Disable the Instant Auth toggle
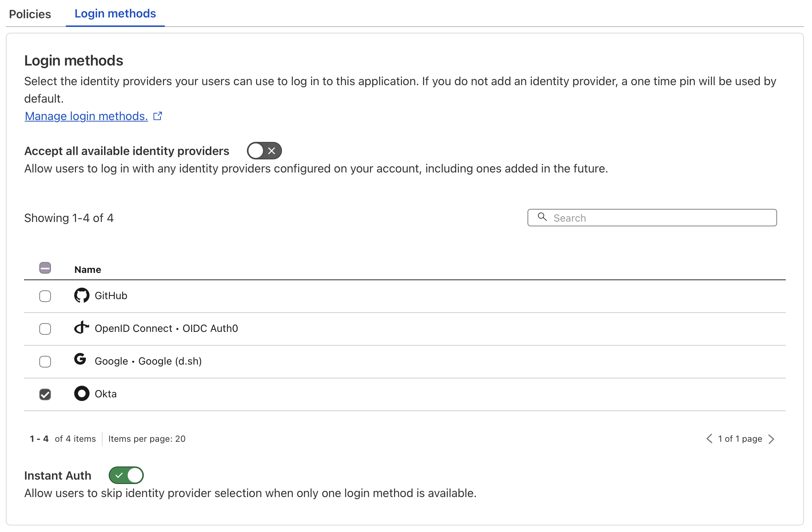Screen dimensions: 812x532 [x=126, y=475]
